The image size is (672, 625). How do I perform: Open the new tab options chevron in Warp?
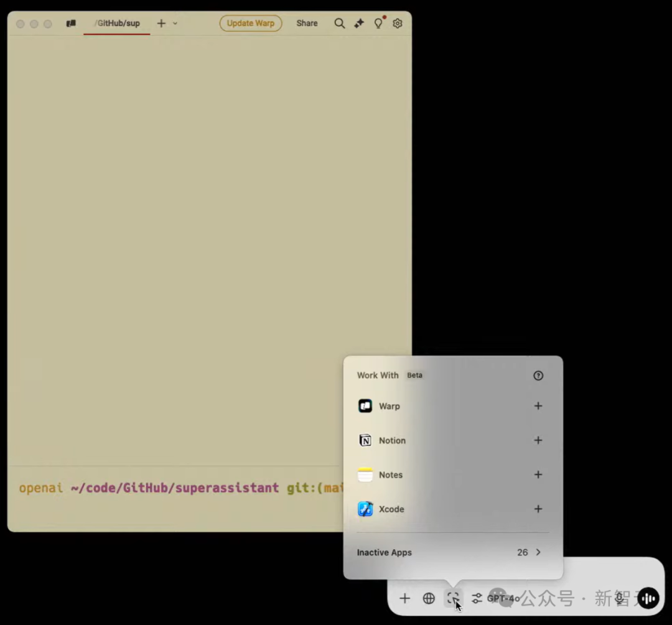(x=175, y=24)
